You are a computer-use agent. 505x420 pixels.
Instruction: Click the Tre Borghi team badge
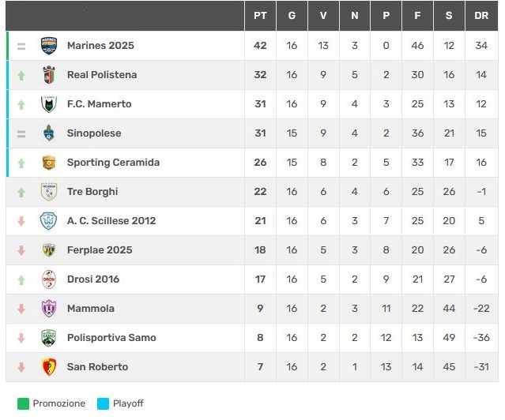49,192
